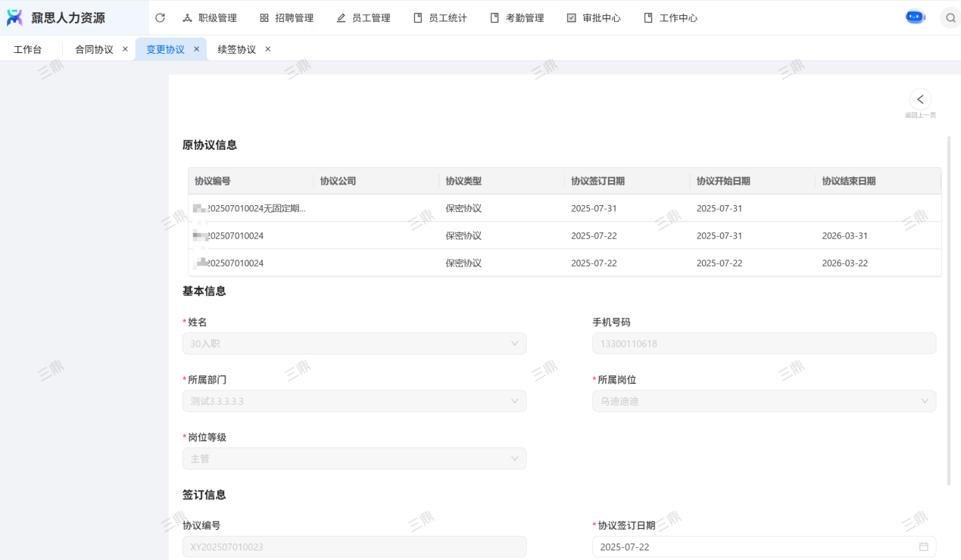
Task: Open the AI assistant robot icon
Action: click(x=915, y=17)
